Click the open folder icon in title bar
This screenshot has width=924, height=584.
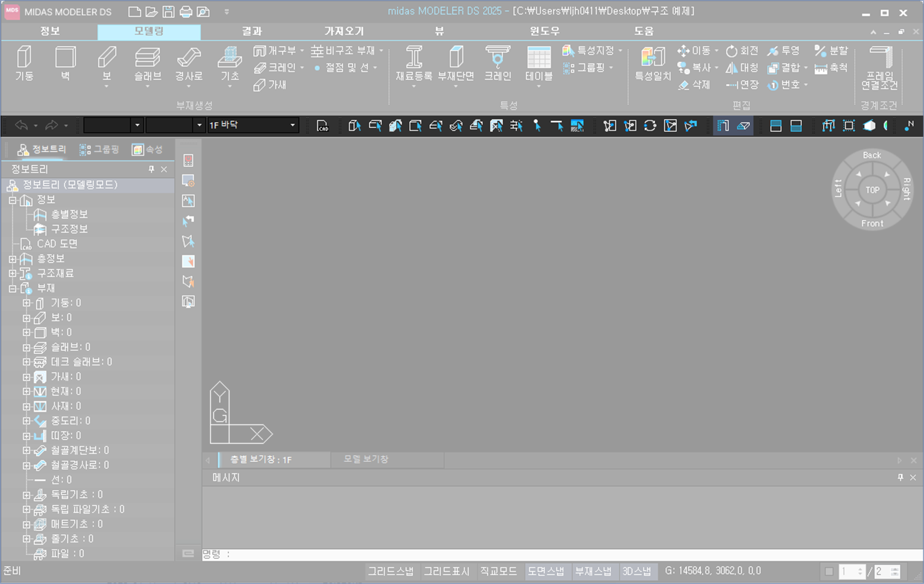pos(151,11)
